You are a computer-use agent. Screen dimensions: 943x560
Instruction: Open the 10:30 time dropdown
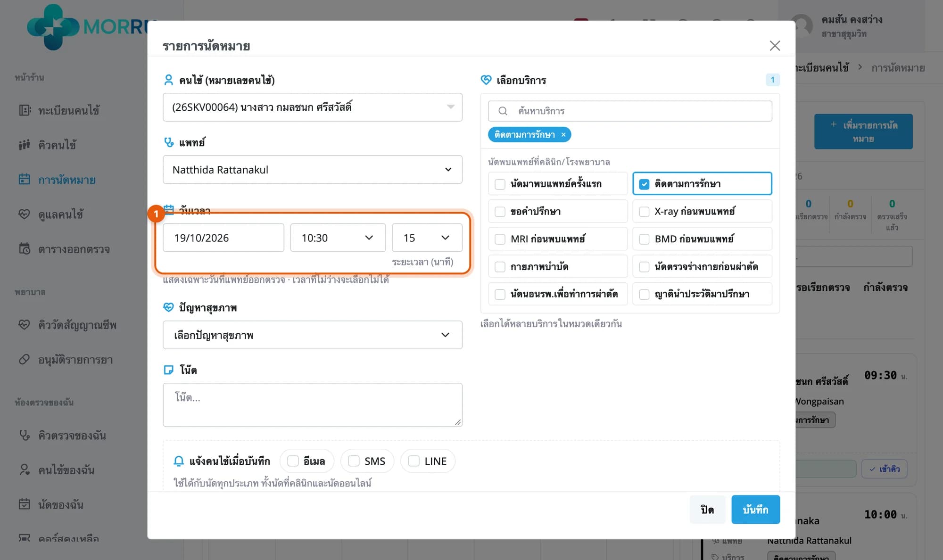[338, 238]
